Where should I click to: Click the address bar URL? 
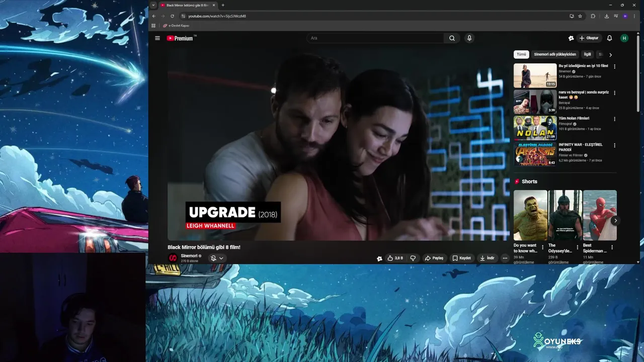[x=217, y=16]
